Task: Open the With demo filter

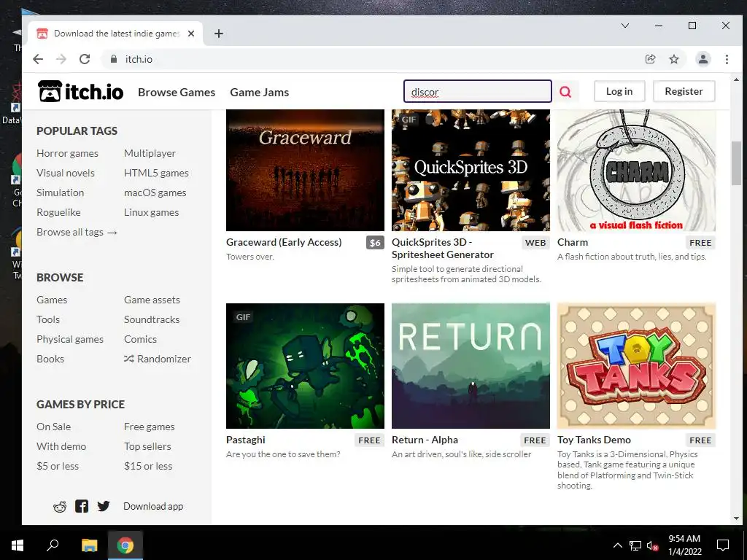Action: [x=61, y=446]
